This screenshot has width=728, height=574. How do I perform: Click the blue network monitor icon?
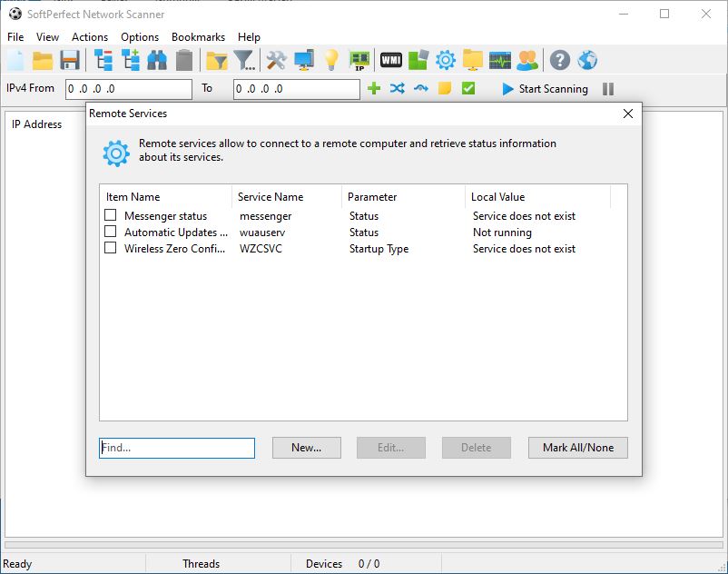point(304,60)
